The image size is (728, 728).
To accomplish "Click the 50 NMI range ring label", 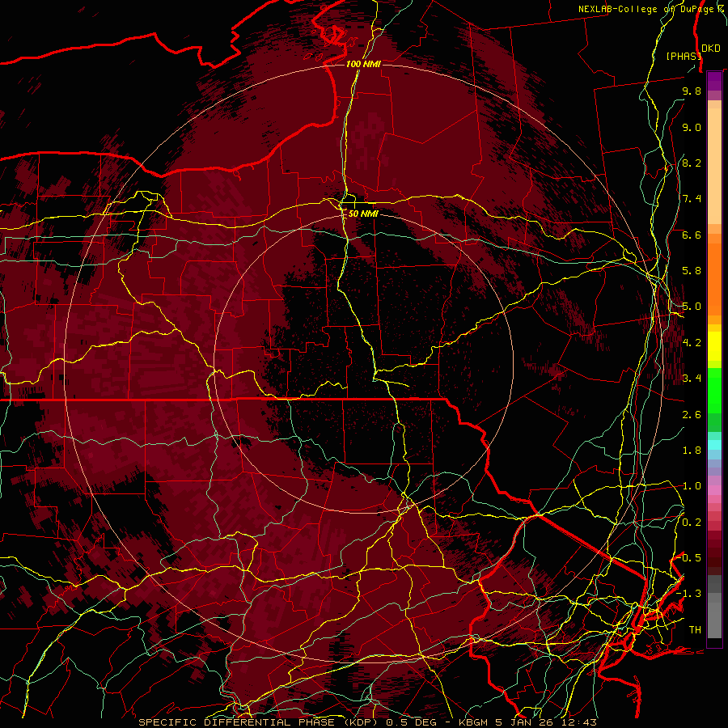I will pyautogui.click(x=363, y=214).
